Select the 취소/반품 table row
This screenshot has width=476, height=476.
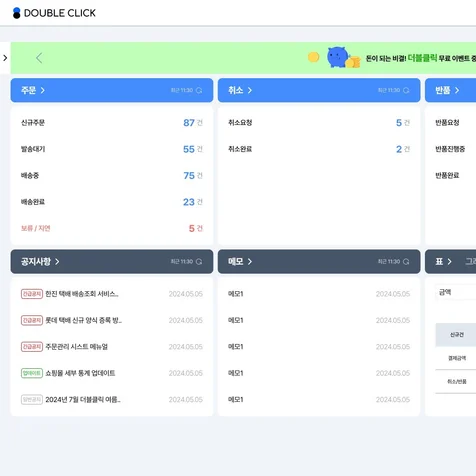pos(456,382)
